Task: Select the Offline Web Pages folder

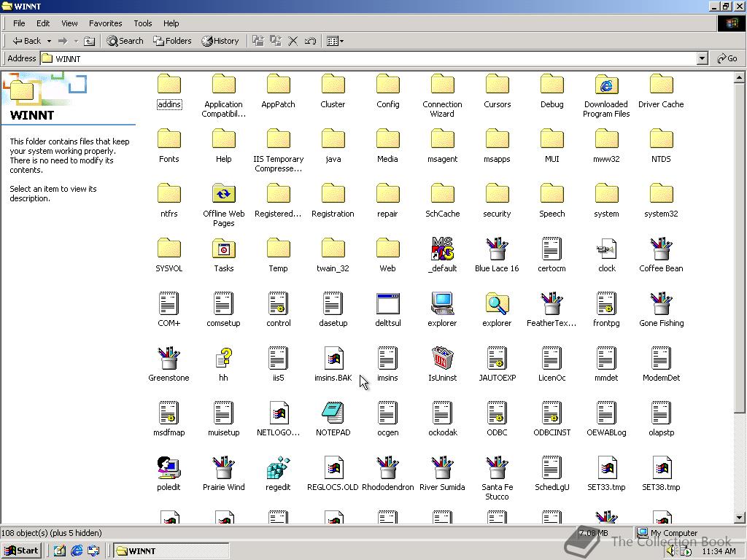Action: coord(223,194)
